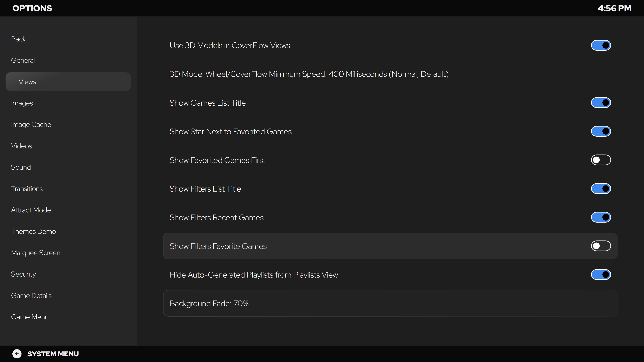Click the back arrow icon beside System Menu
This screenshot has width=644, height=362.
[17, 354]
